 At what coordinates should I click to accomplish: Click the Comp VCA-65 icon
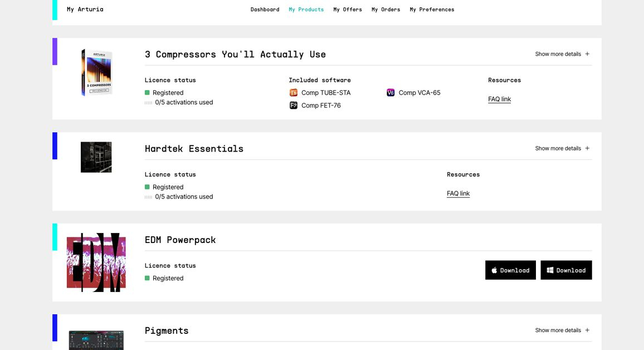(x=391, y=93)
